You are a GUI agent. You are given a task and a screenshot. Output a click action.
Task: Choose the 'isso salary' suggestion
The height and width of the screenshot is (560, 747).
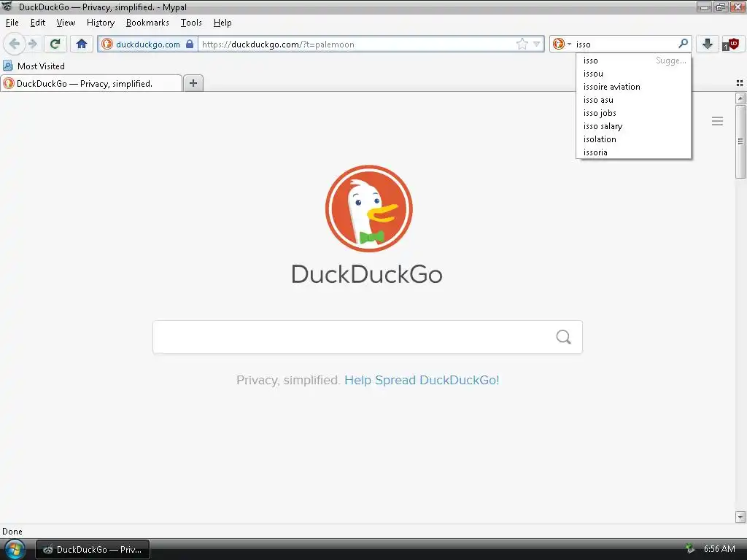[634, 126]
